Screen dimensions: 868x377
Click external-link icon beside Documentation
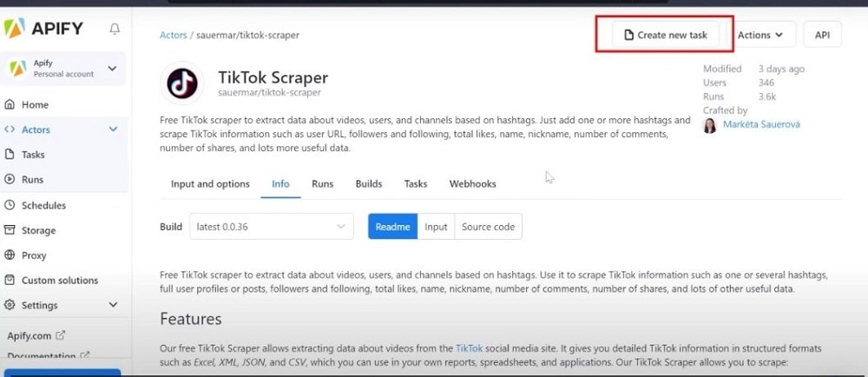click(x=85, y=356)
